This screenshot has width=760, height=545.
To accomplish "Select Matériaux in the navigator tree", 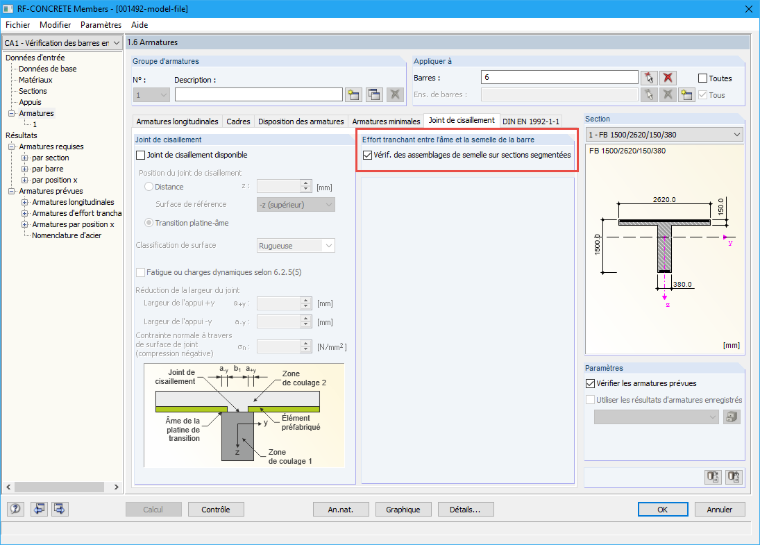I will (35, 80).
